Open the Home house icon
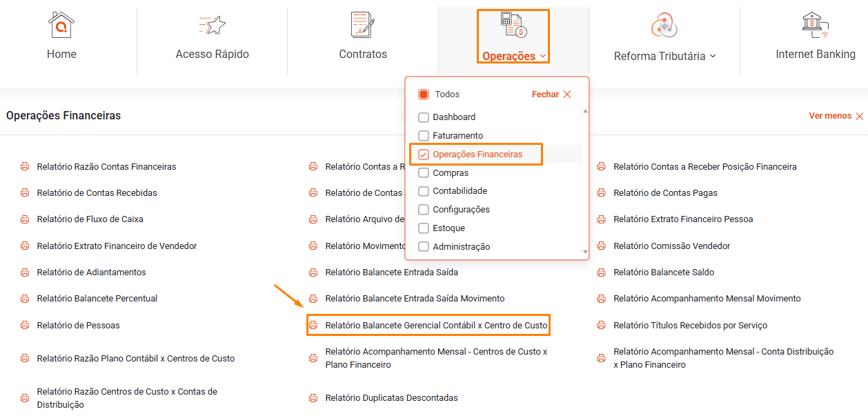The height and width of the screenshot is (416, 868). pyautogui.click(x=61, y=25)
